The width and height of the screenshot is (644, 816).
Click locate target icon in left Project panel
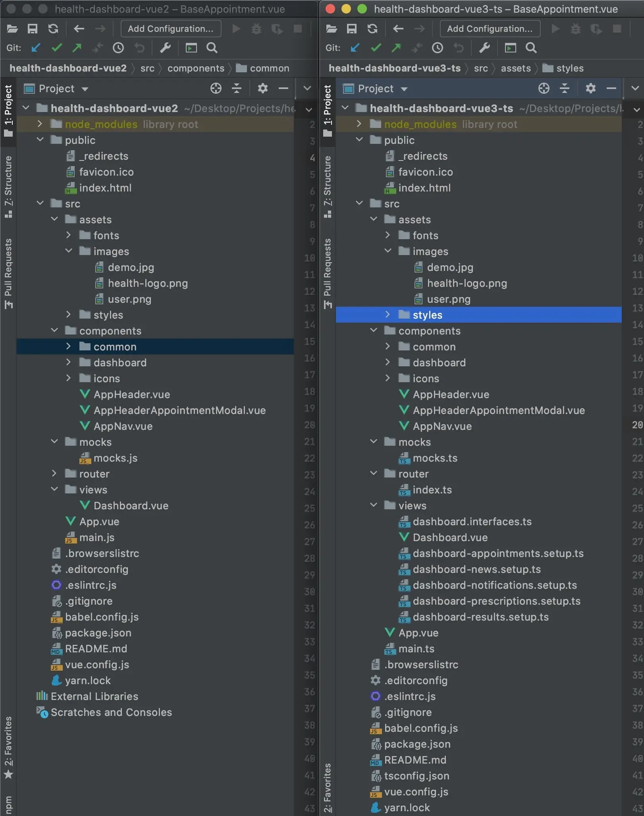(x=216, y=88)
